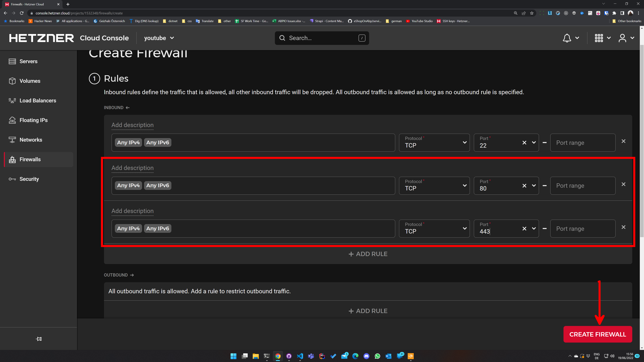Open Load Balancers sidebar item
644x362 pixels.
(x=38, y=100)
